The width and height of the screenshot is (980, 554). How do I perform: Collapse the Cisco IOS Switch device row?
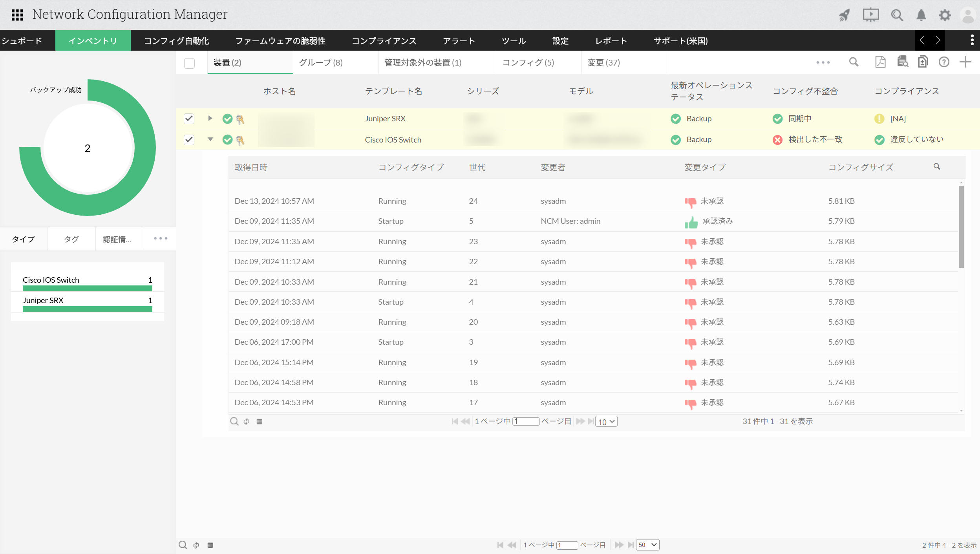tap(210, 139)
